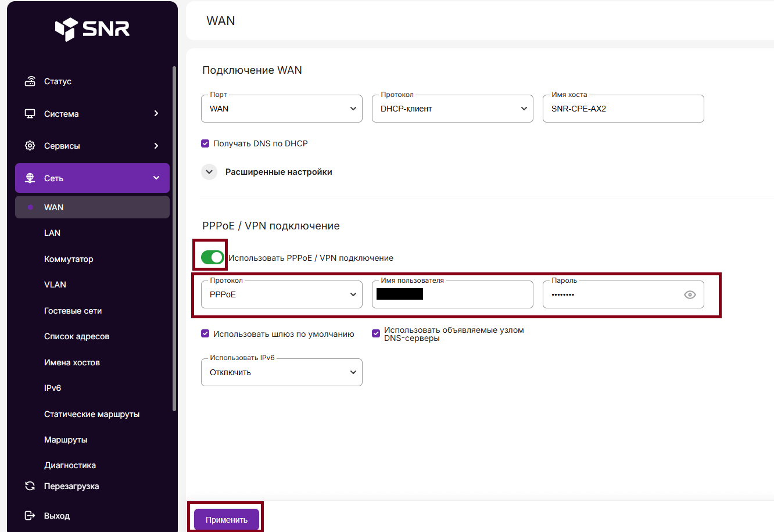
Task: Go to Гостевые сети in sidebar
Action: point(73,311)
